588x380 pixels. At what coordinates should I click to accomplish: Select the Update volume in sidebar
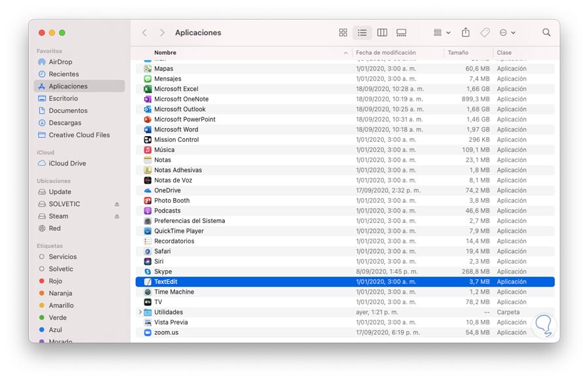(x=80, y=192)
